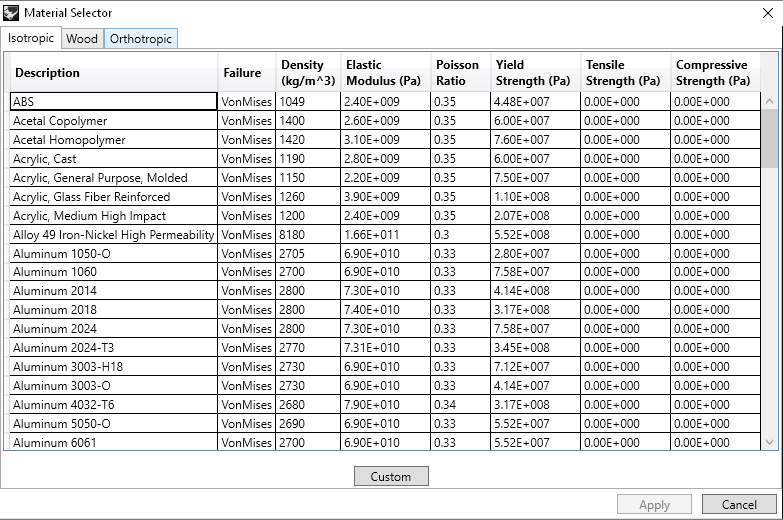Click density 1420 for Acetal Homopolymer
This screenshot has width=783, height=520.
(x=308, y=139)
